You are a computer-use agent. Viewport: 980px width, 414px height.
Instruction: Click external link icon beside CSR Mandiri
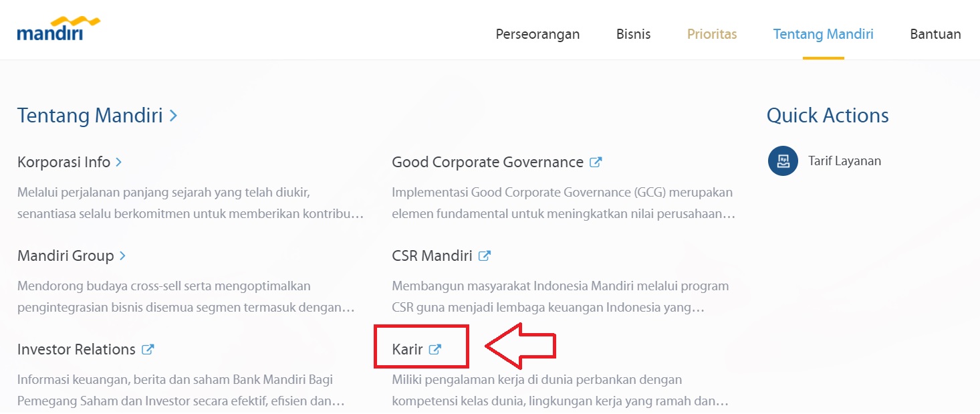[x=485, y=255]
